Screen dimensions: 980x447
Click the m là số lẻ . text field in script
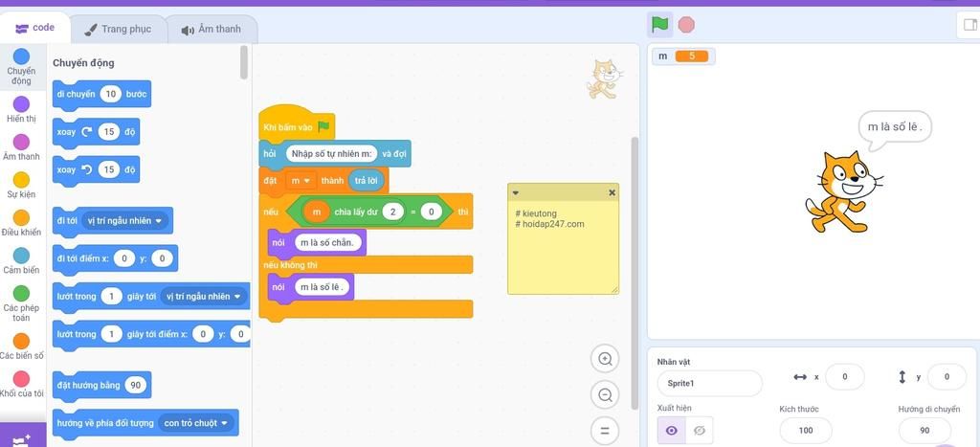click(323, 287)
